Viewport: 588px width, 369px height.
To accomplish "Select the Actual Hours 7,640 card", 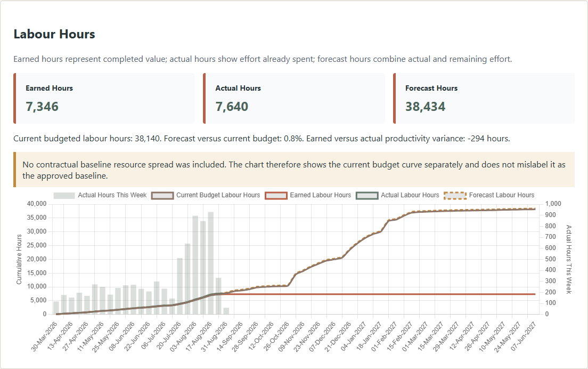I will (x=294, y=98).
